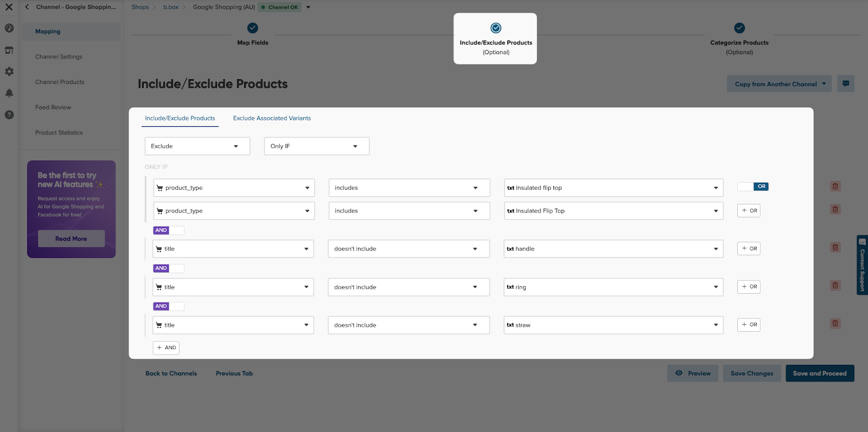Click the Save and Proceed button
The height and width of the screenshot is (432, 868).
pyautogui.click(x=819, y=373)
